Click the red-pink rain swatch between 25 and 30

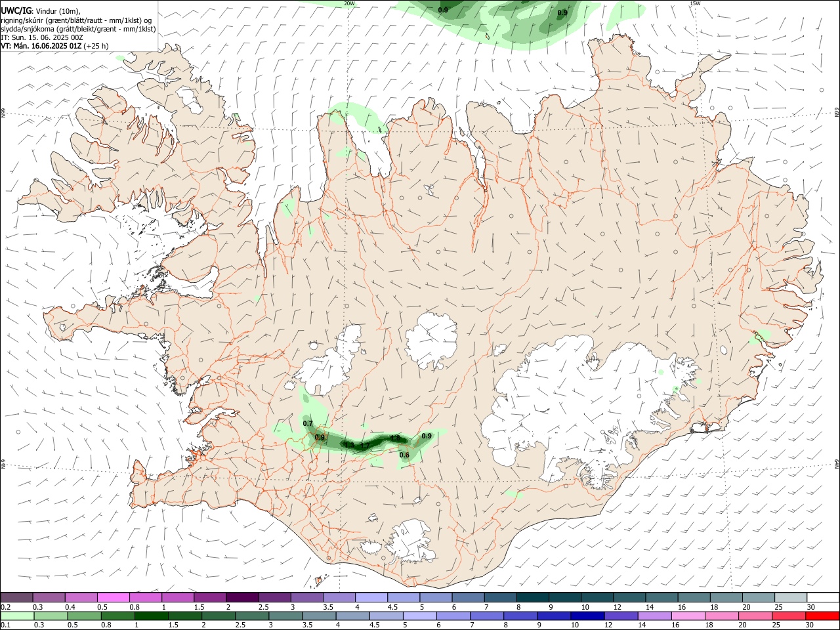pyautogui.click(x=787, y=616)
